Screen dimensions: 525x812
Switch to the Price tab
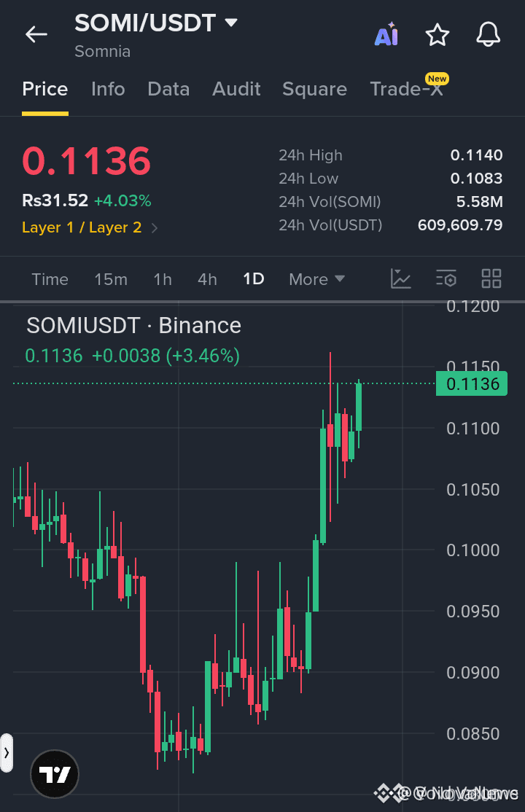point(45,89)
